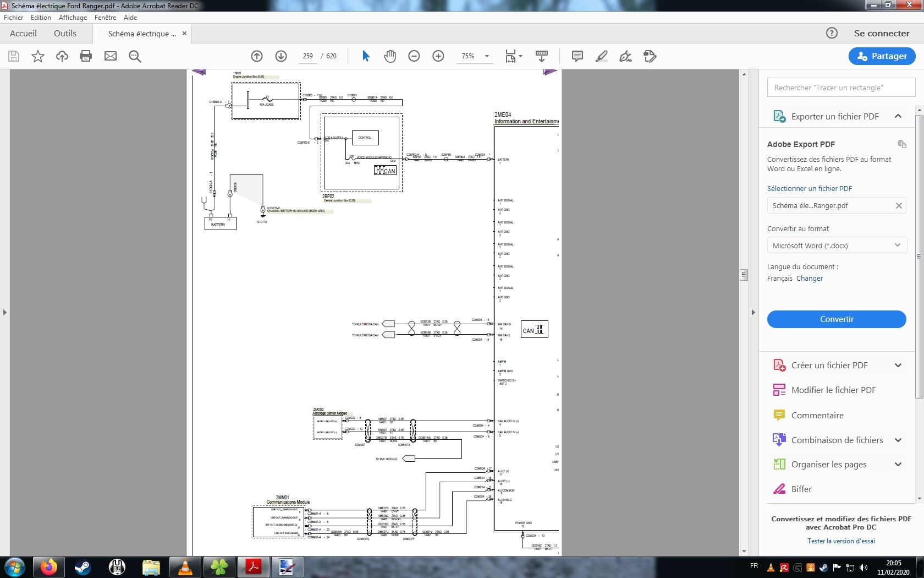This screenshot has height=578, width=924.
Task: Bookmark file with the star icon
Action: click(38, 56)
